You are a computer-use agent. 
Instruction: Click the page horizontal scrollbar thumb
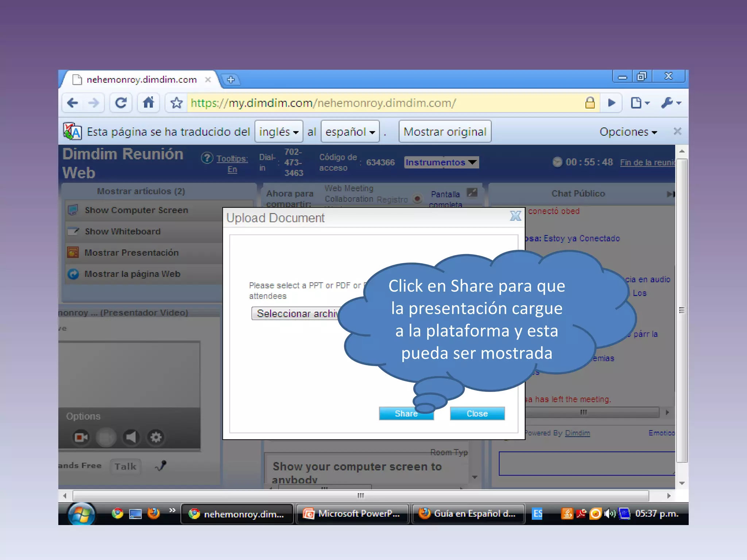tap(361, 495)
